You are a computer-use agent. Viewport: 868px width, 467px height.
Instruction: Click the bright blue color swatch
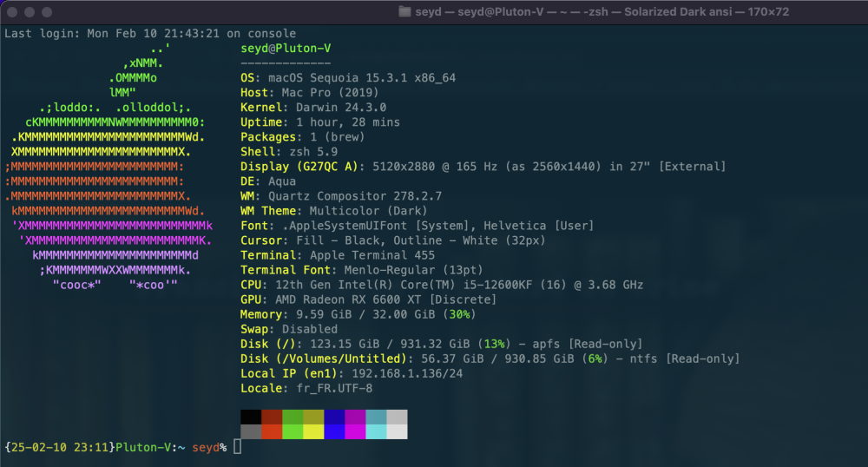coord(334,431)
